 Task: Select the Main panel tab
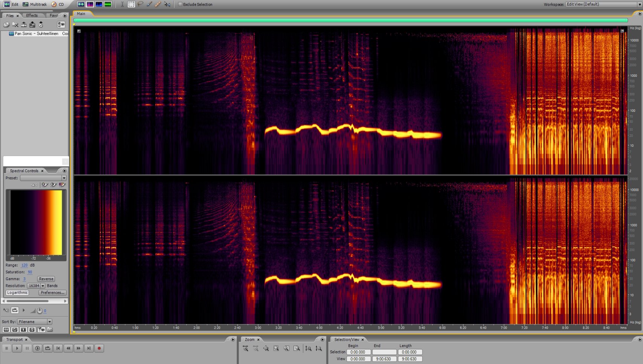[81, 14]
